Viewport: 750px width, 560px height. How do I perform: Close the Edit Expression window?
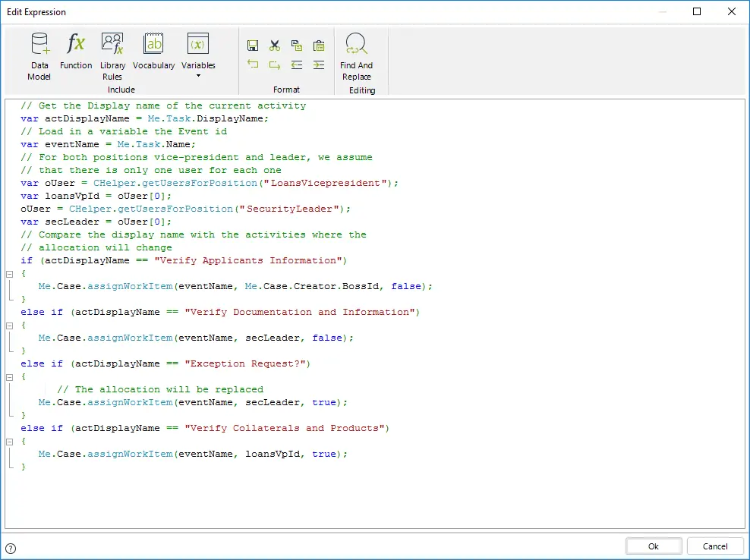732,11
